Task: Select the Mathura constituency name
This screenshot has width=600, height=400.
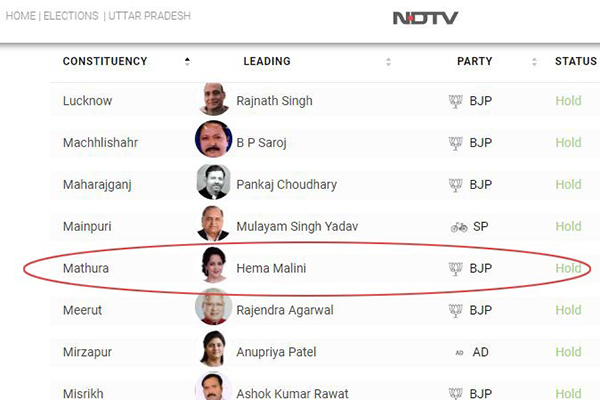Action: [x=86, y=268]
